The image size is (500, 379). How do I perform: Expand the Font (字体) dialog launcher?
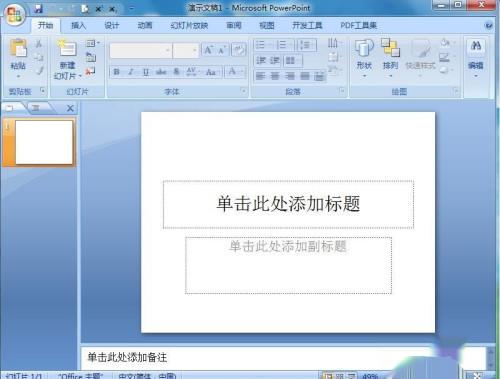click(244, 91)
